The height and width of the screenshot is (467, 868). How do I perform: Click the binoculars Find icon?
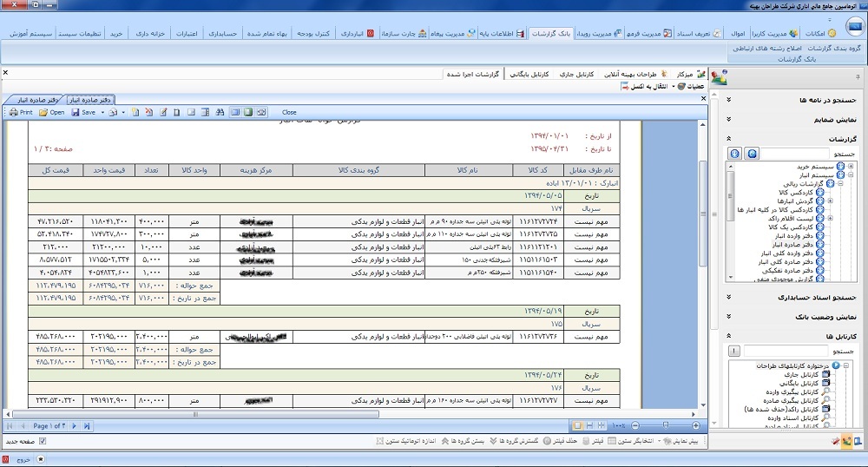click(220, 112)
